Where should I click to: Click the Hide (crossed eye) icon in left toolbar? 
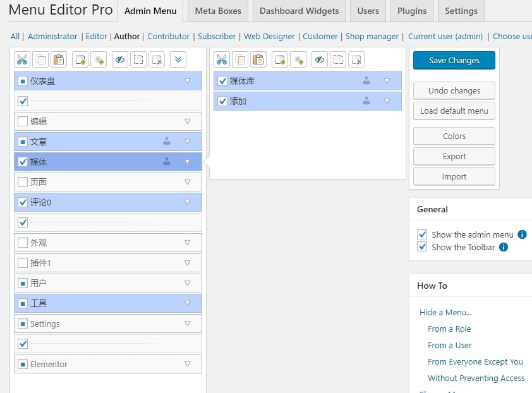click(119, 60)
